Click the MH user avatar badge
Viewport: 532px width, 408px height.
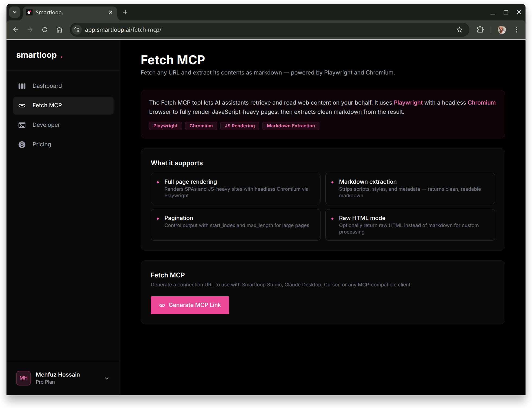tap(24, 378)
